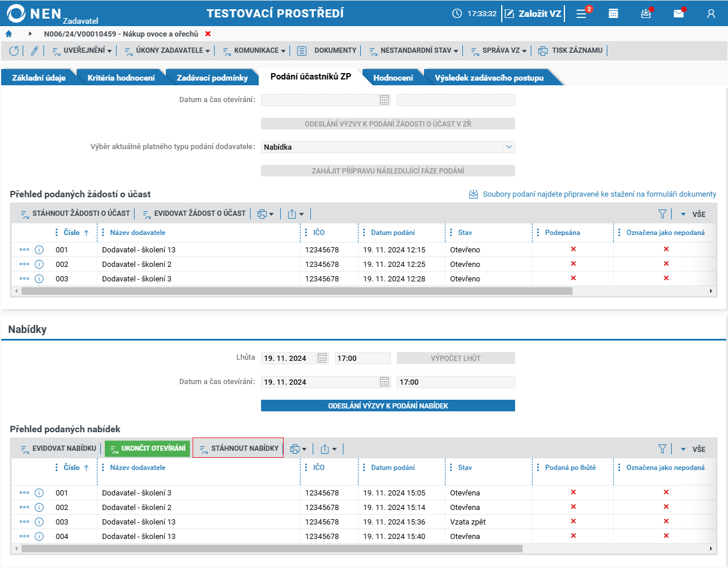
Task: Click request cell 'Dodavatel - školení 13'
Action: 139,249
